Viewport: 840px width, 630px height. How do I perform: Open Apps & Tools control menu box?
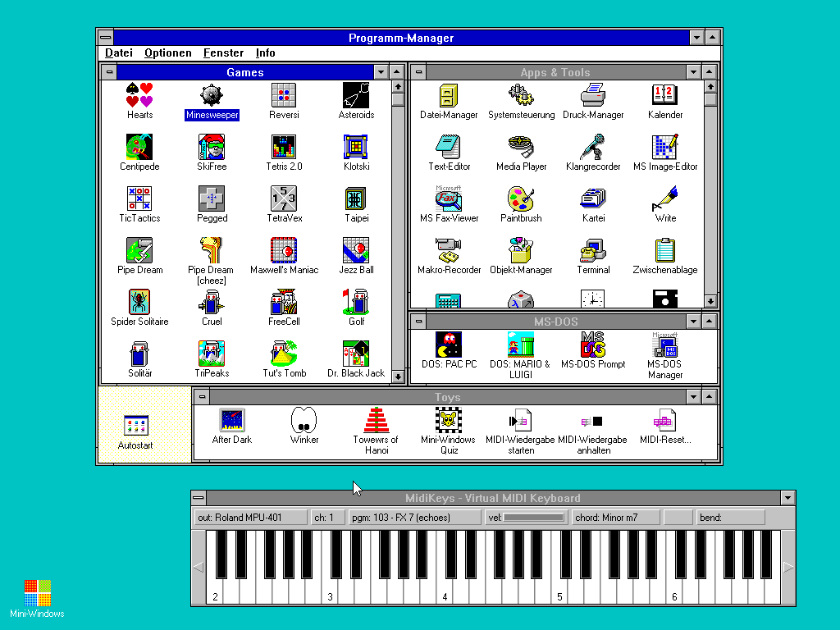click(419, 72)
